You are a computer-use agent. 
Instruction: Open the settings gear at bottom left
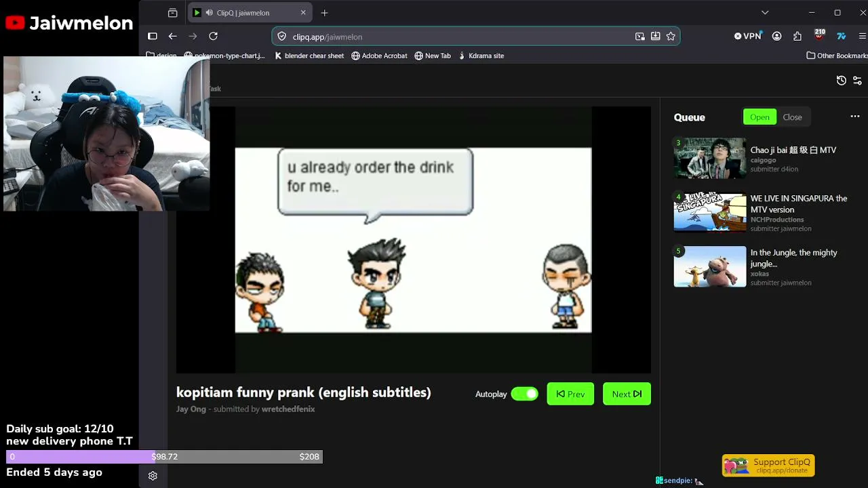coord(153,476)
